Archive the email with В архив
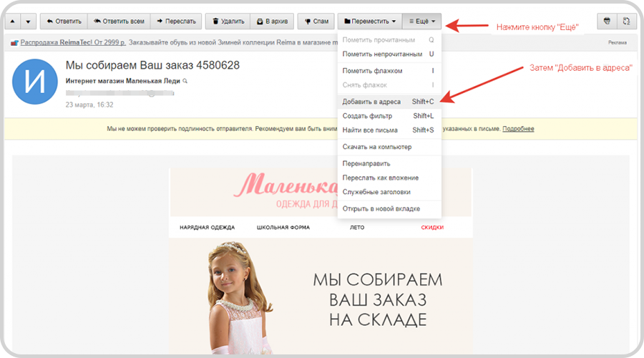 [272, 21]
